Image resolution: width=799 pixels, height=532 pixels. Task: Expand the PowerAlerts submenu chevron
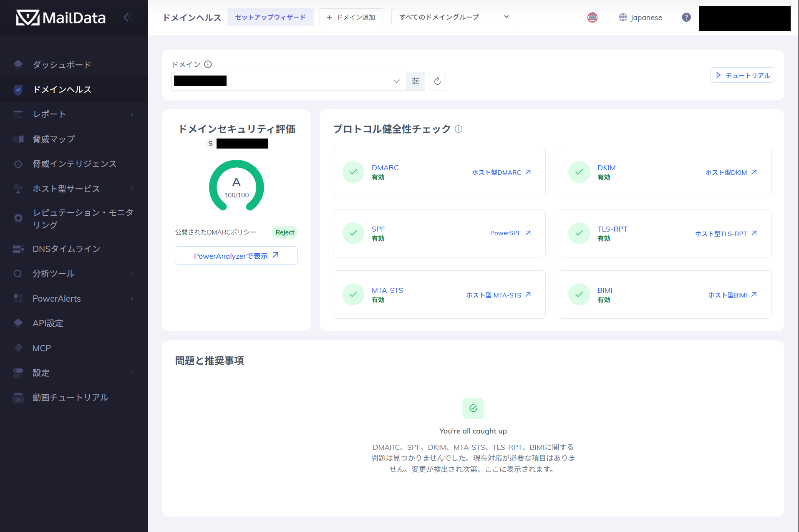132,298
